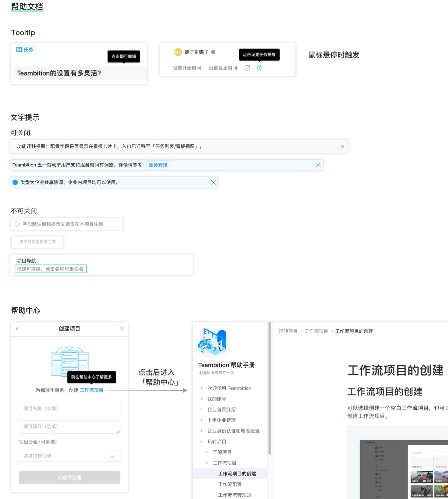Click the Teambition 帮助手册 title
Image resolution: width=448 pixels, height=499 pixels.
(x=226, y=365)
